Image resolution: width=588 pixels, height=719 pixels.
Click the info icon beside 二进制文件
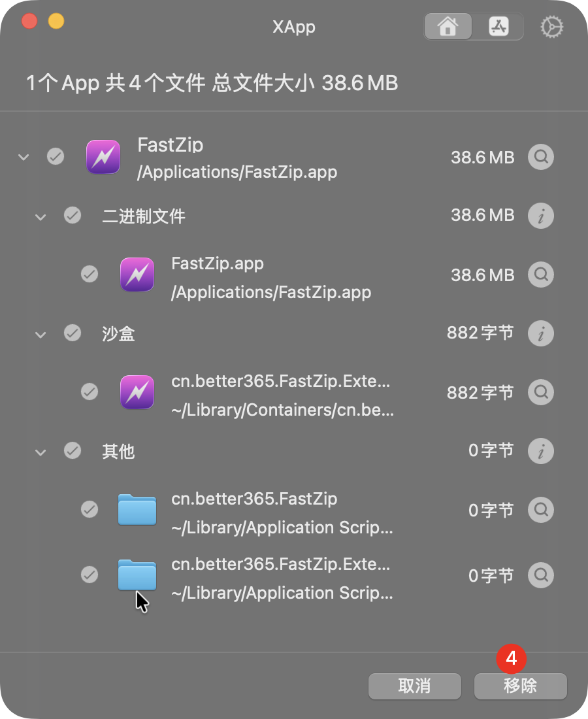[x=540, y=216]
